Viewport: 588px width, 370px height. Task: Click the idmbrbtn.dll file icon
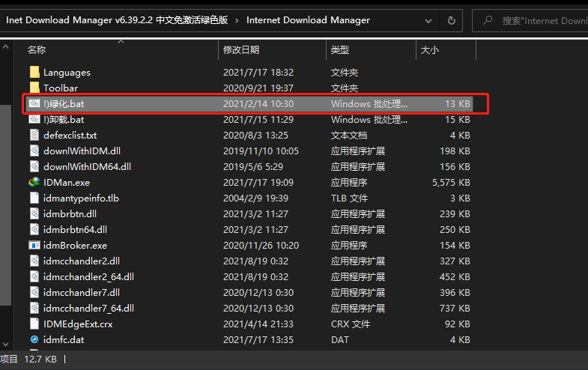[34, 213]
